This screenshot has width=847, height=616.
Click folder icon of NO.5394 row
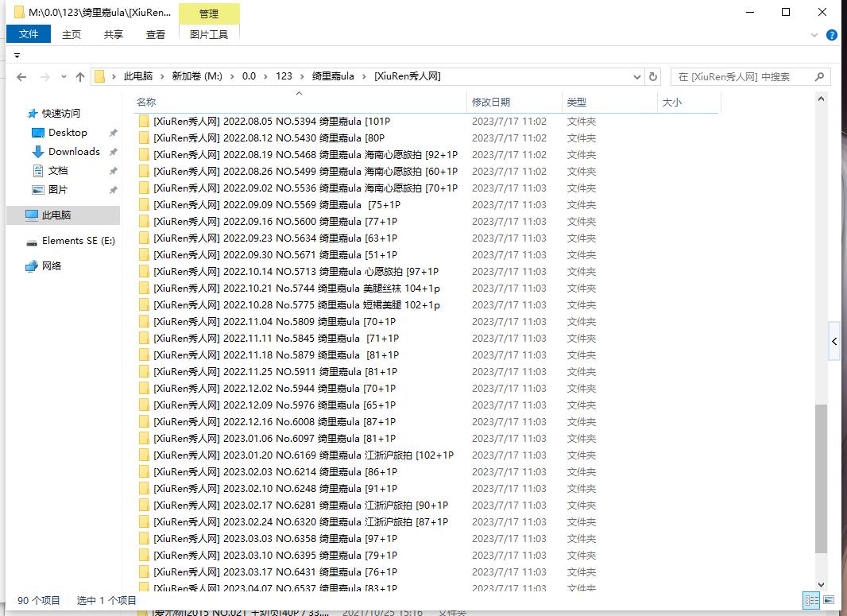[x=144, y=121]
